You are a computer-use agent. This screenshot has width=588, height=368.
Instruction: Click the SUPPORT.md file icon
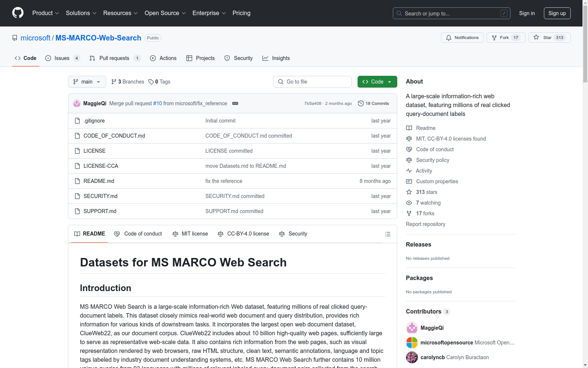[77, 211]
